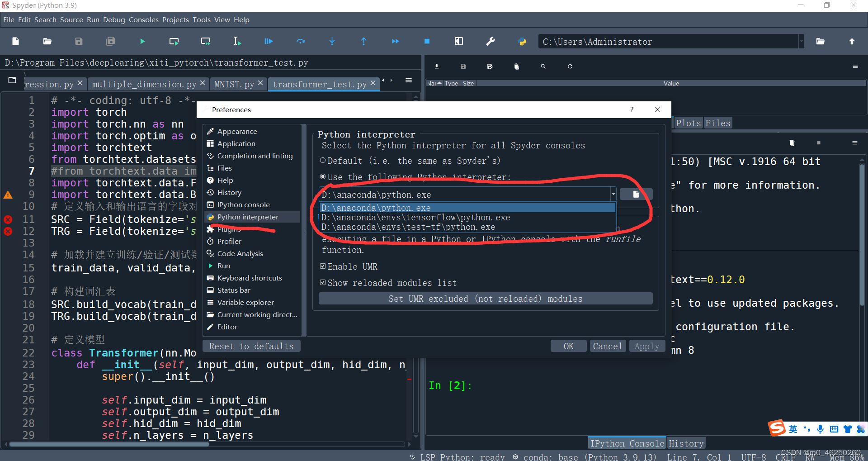Screen dimensions: 868x461
Task: Click OK in Preferences dialog
Action: pyautogui.click(x=568, y=346)
